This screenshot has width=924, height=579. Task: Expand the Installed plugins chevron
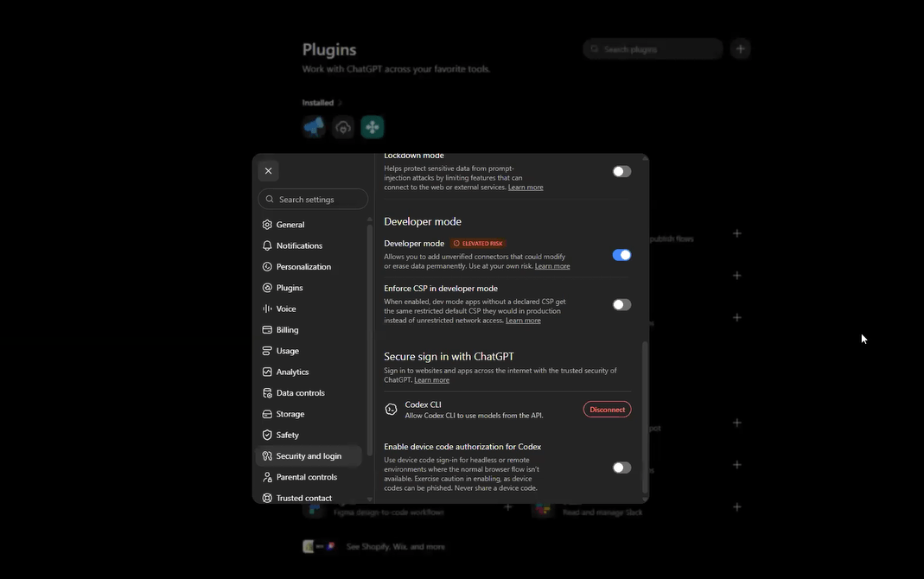coord(340,103)
